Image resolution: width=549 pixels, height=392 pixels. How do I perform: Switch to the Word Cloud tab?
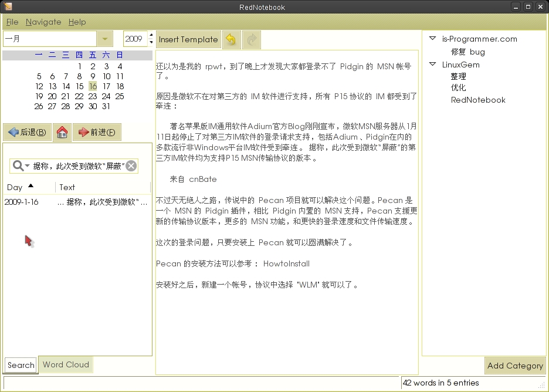pyautogui.click(x=65, y=365)
